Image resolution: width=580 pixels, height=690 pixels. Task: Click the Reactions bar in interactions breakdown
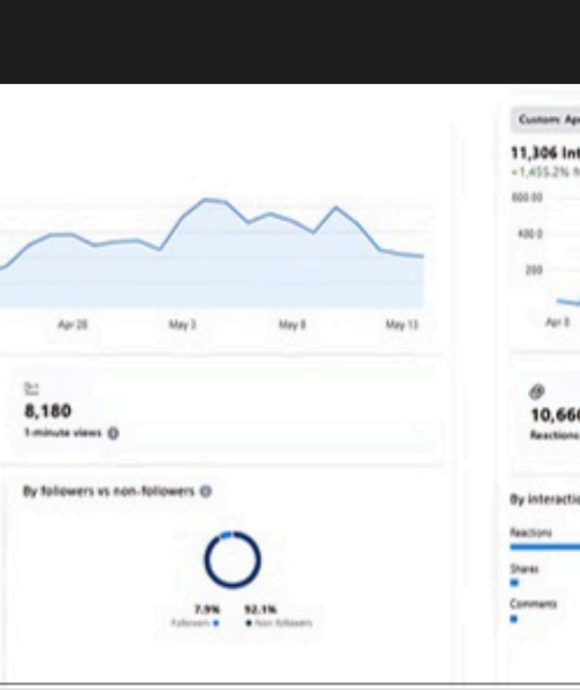click(545, 547)
